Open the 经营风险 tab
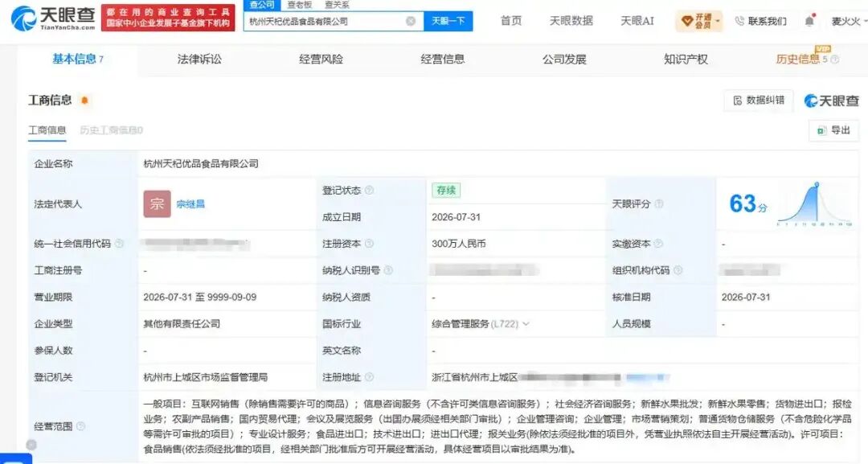This screenshot has width=868, height=464. (321, 60)
